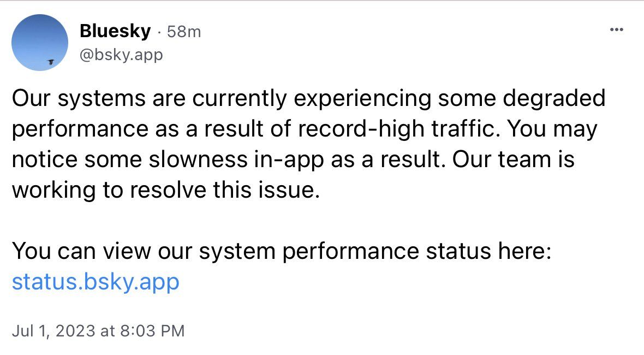644x355 pixels.
Task: Open the status.bsky.app link
Action: tap(96, 282)
